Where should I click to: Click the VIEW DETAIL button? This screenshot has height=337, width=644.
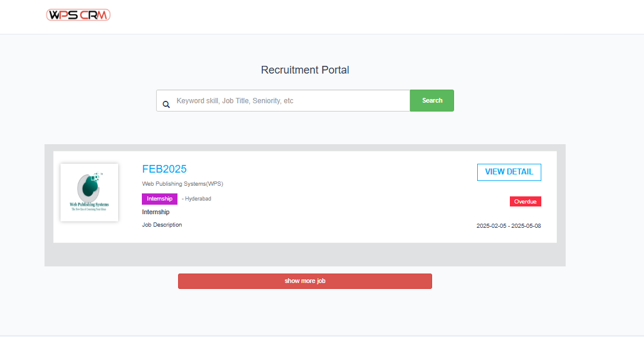[509, 172]
